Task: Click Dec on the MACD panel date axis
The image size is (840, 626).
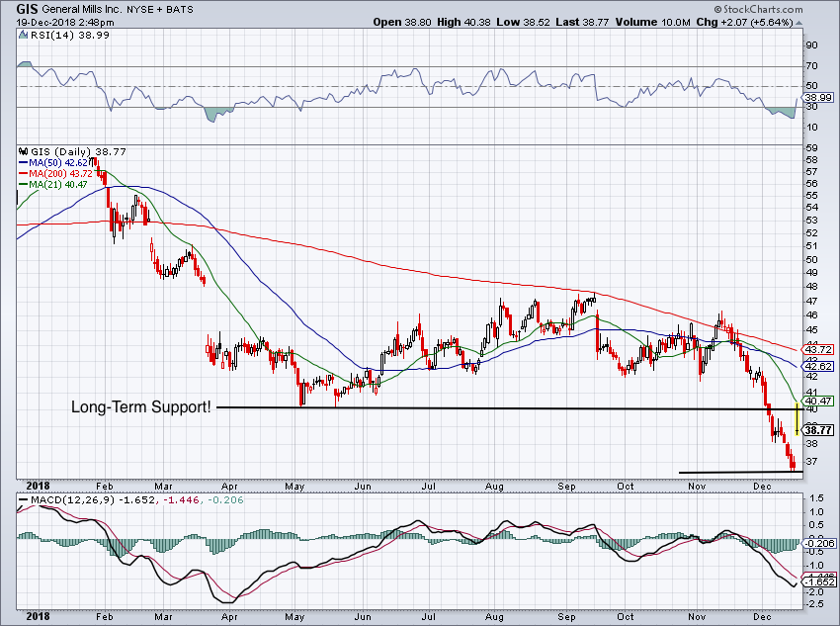Action: (x=762, y=616)
